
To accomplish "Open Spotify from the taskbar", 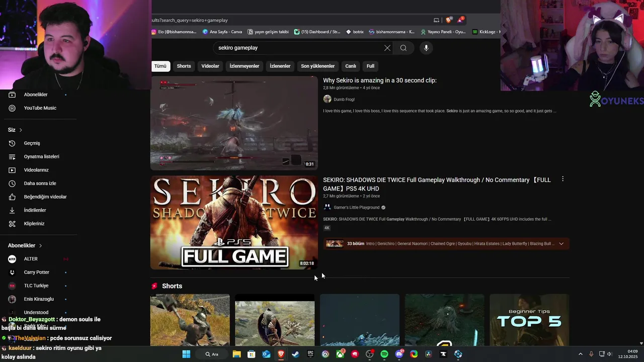I will coord(384,354).
